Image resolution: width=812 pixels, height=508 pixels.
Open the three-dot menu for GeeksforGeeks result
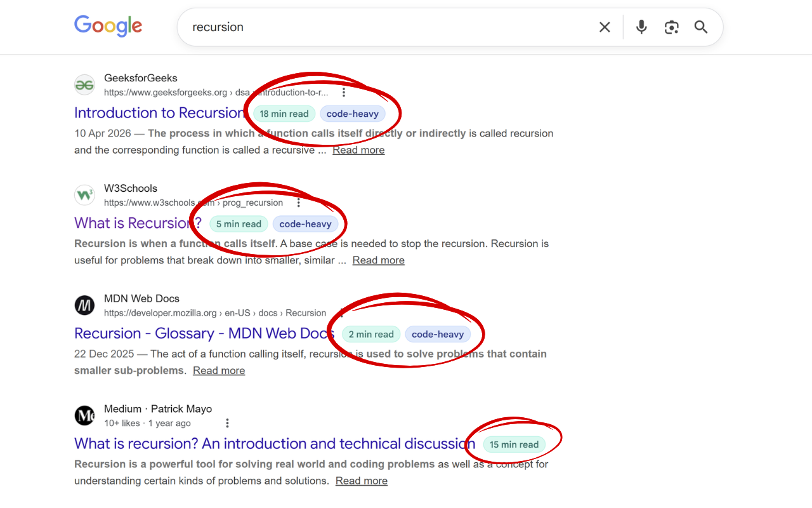coord(344,93)
